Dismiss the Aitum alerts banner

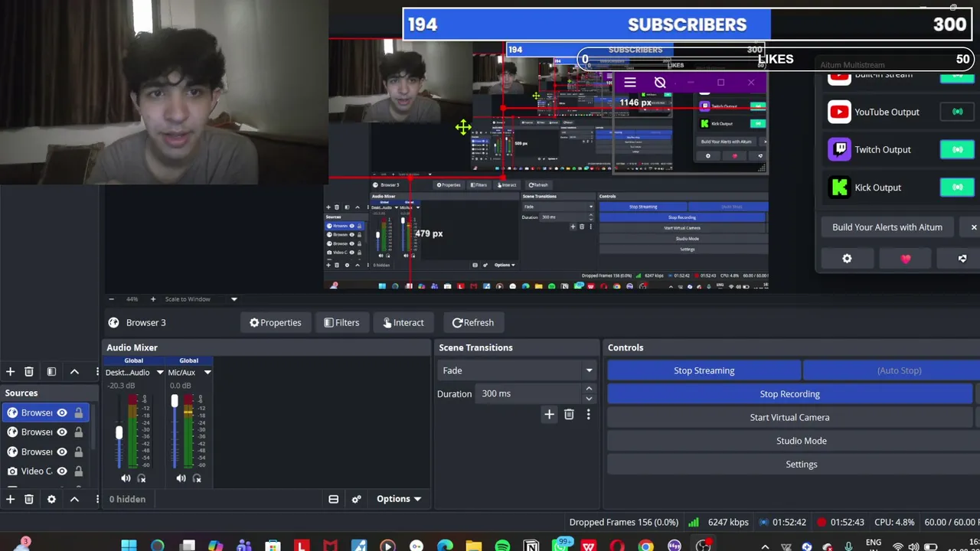pyautogui.click(x=974, y=227)
